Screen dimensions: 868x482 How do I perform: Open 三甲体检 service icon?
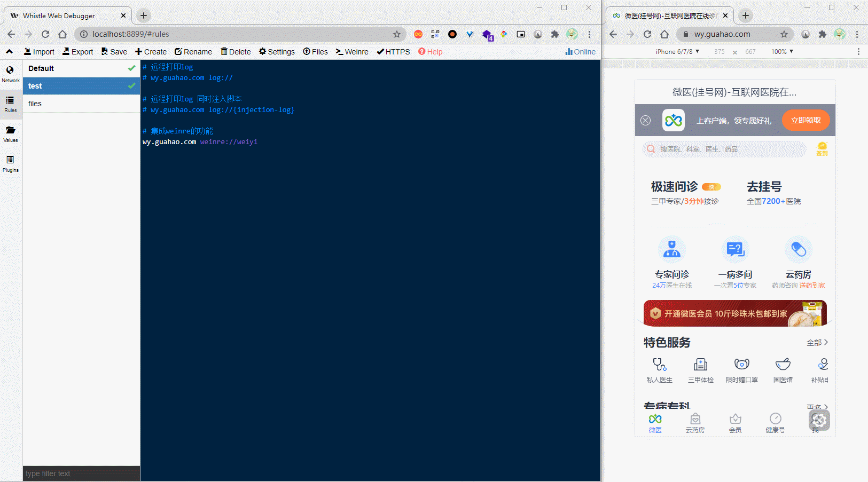(x=701, y=370)
